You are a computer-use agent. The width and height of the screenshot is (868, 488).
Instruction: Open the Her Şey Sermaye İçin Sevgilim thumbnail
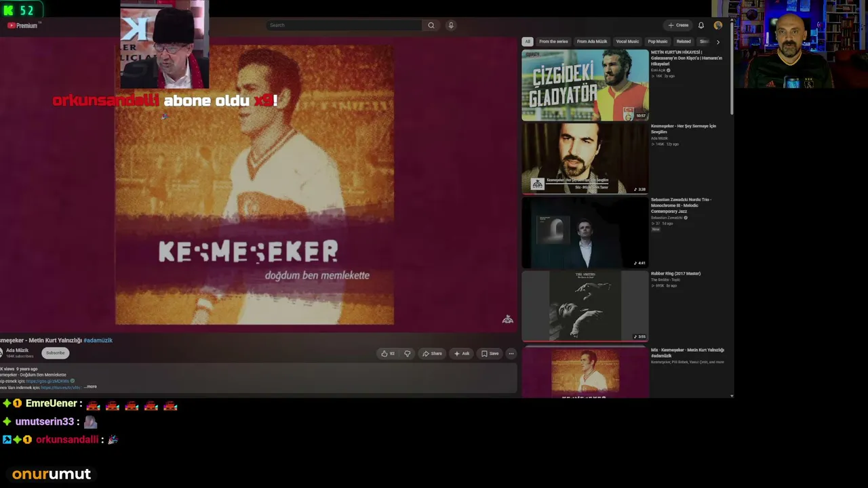point(585,159)
